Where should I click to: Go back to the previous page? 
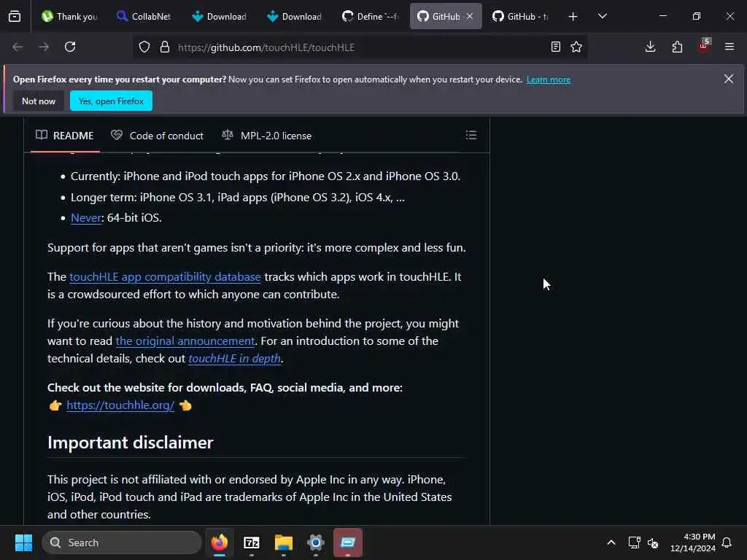pyautogui.click(x=18, y=47)
